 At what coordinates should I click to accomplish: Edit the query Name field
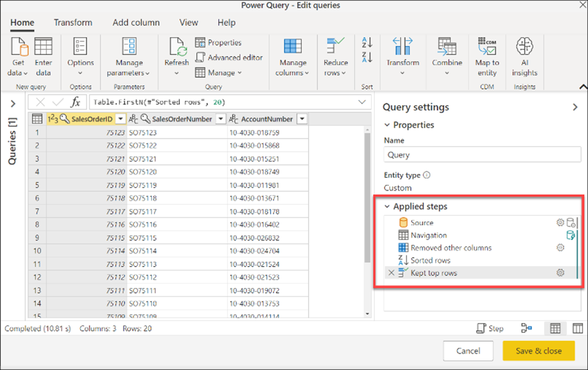483,155
